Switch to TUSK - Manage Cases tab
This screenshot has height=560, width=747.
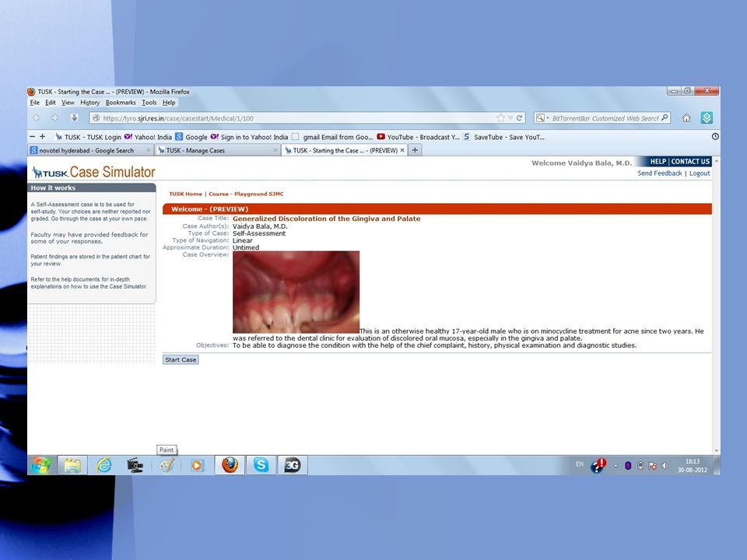[x=217, y=150]
